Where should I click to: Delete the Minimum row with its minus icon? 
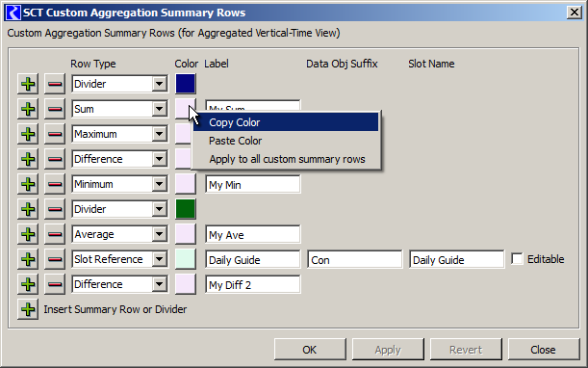pyautogui.click(x=55, y=184)
